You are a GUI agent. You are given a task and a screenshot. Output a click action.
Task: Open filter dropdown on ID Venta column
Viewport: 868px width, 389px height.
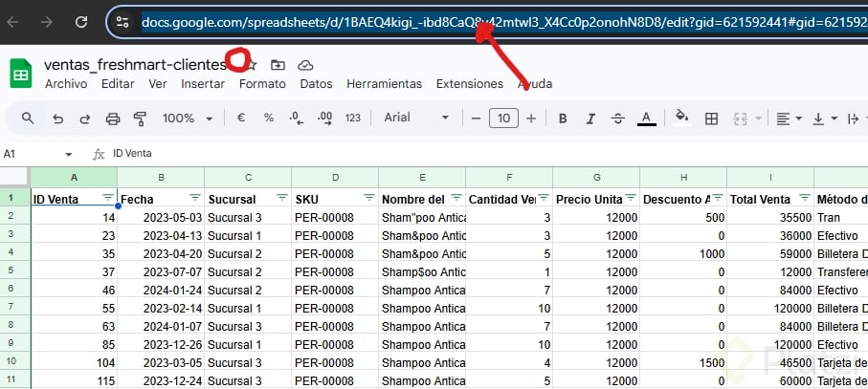coord(108,198)
